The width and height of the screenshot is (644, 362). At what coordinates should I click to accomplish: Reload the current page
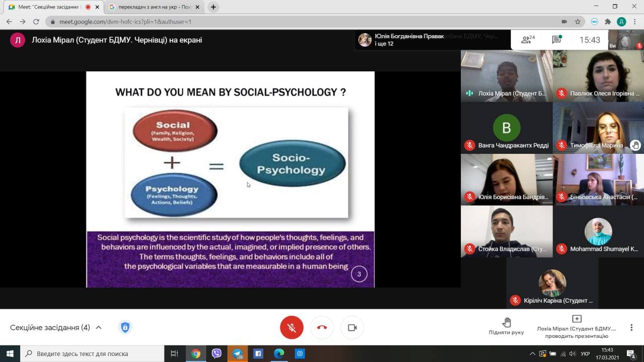(36, 22)
